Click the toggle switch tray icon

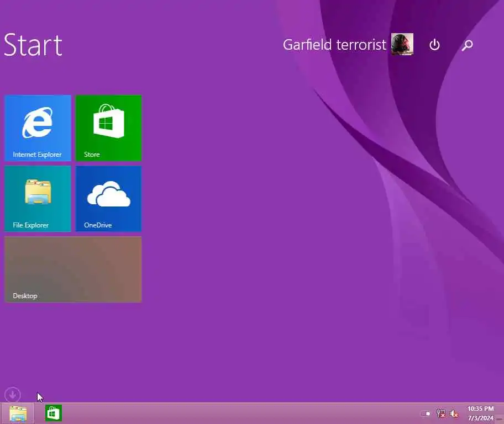[x=426, y=414]
